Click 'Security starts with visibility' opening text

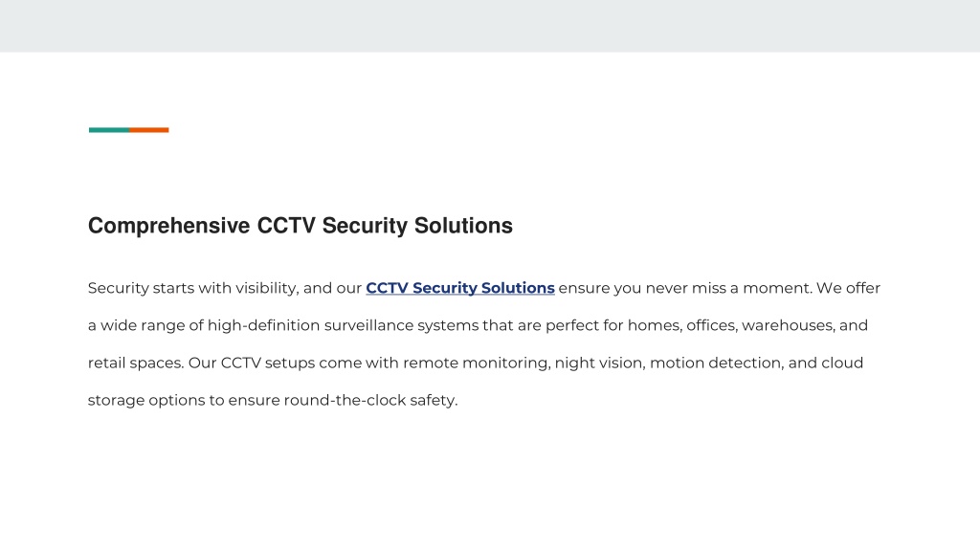click(192, 288)
